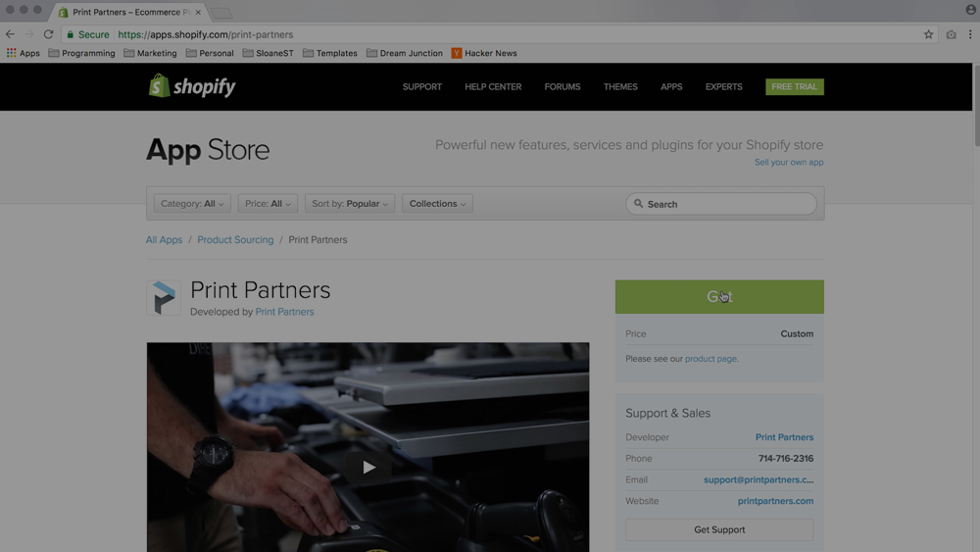The height and width of the screenshot is (552, 980).
Task: Open the Price: All dropdown
Action: pyautogui.click(x=268, y=203)
